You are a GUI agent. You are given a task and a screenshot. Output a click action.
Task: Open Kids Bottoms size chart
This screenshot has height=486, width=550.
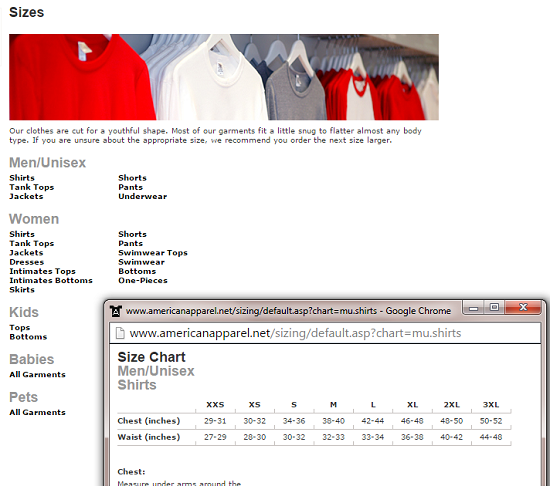(x=28, y=337)
